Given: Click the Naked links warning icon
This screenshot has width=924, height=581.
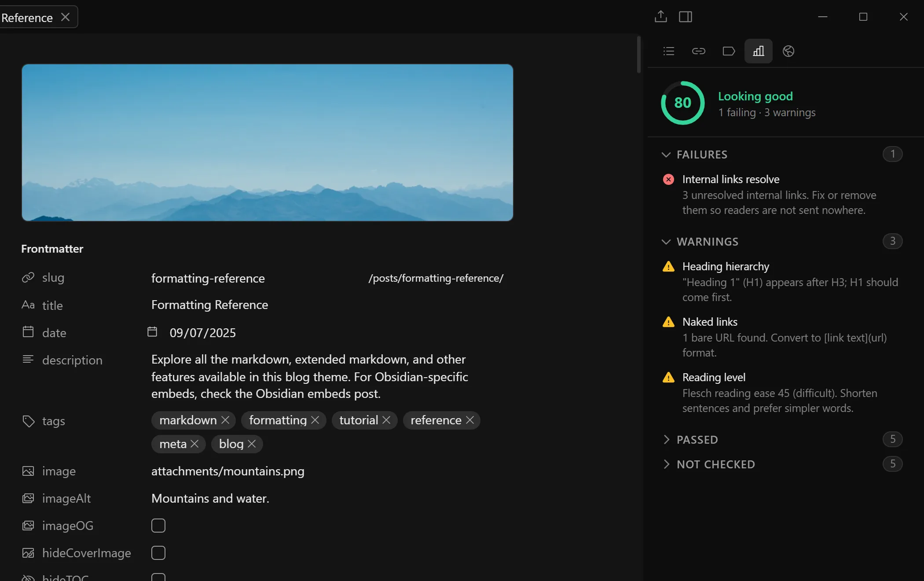Looking at the screenshot, I should click(x=668, y=322).
